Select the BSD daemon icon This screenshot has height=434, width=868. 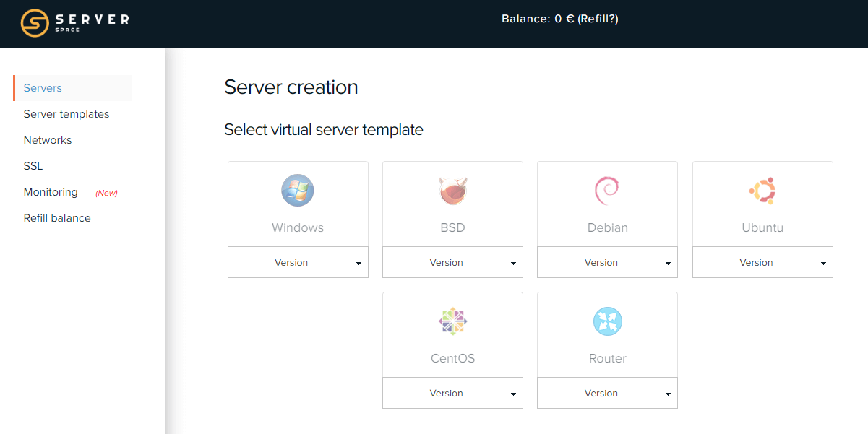click(452, 191)
